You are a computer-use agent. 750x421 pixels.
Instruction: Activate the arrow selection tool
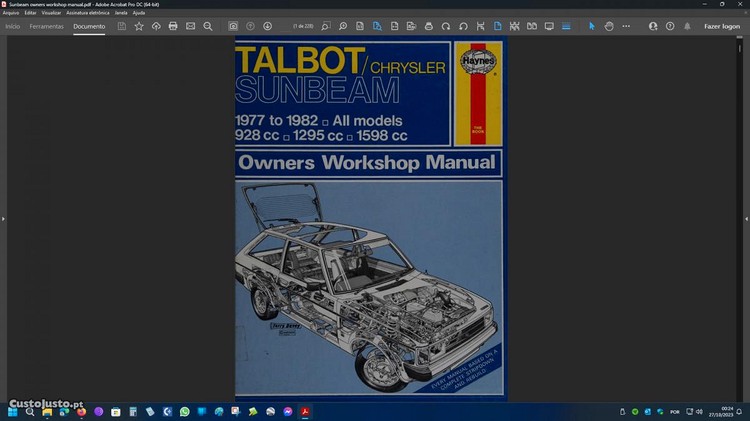click(x=591, y=26)
